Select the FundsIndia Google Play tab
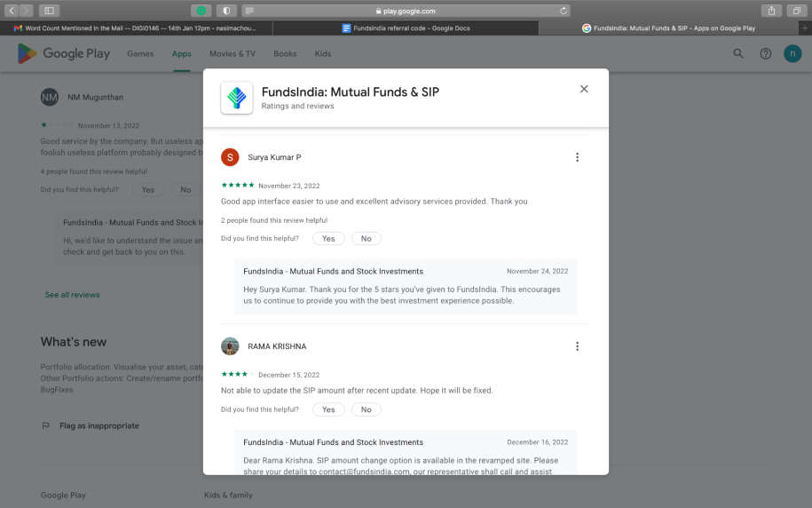This screenshot has height=508, width=812. pos(668,28)
